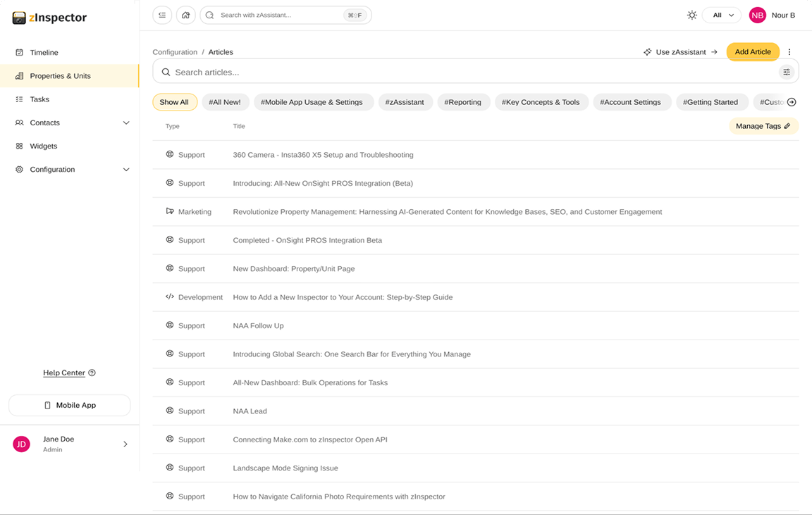Click the Marketing megaphone icon in the article row
This screenshot has height=519, width=812.
(x=169, y=211)
